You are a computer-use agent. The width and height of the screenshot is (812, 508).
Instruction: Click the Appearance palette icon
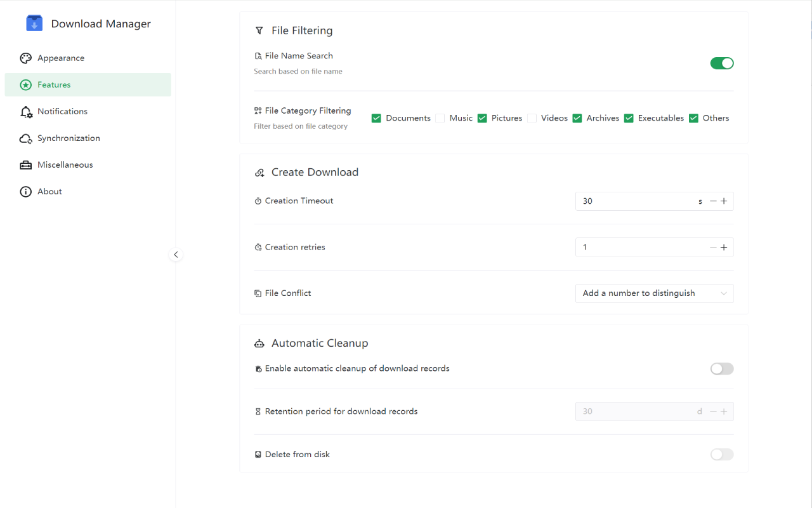(25, 58)
